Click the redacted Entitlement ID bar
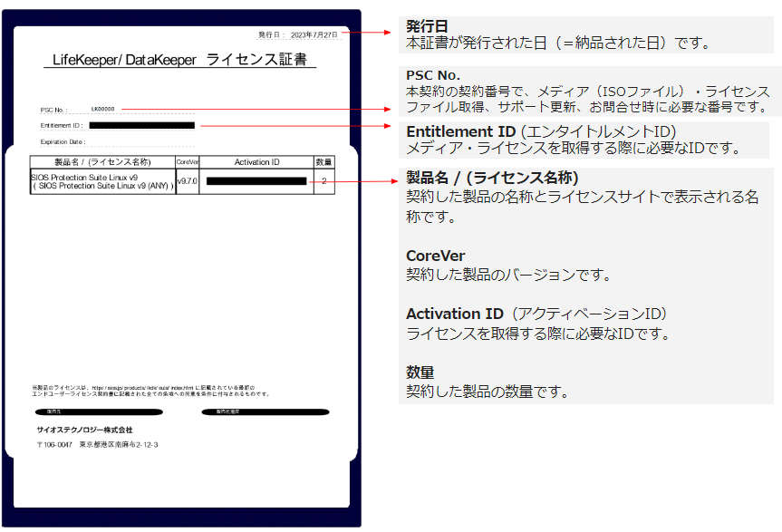 click(x=141, y=125)
